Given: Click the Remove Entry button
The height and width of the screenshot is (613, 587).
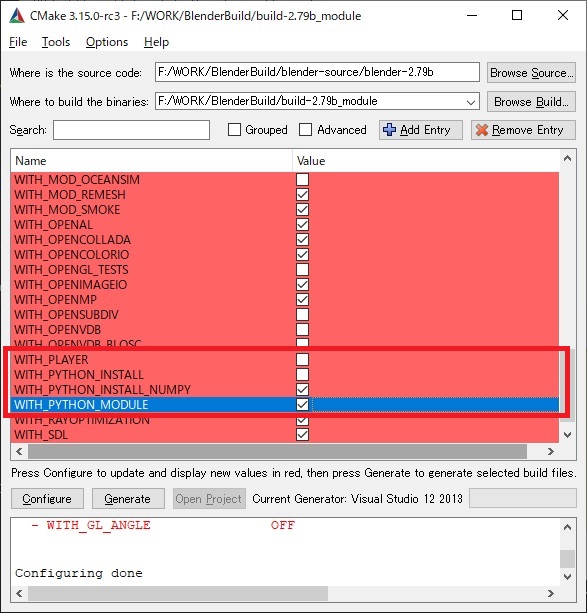Looking at the screenshot, I should [x=523, y=130].
